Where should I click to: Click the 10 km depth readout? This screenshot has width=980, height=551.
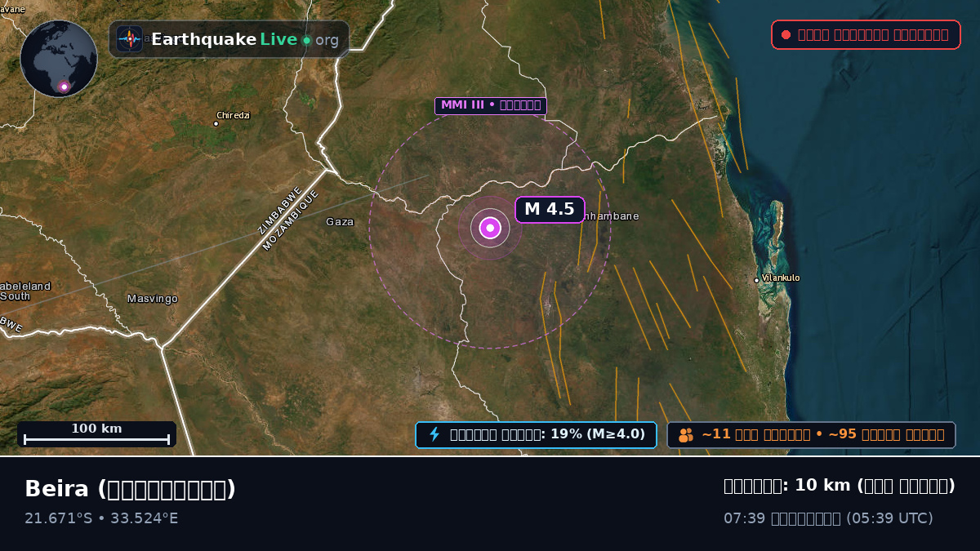[x=840, y=486]
